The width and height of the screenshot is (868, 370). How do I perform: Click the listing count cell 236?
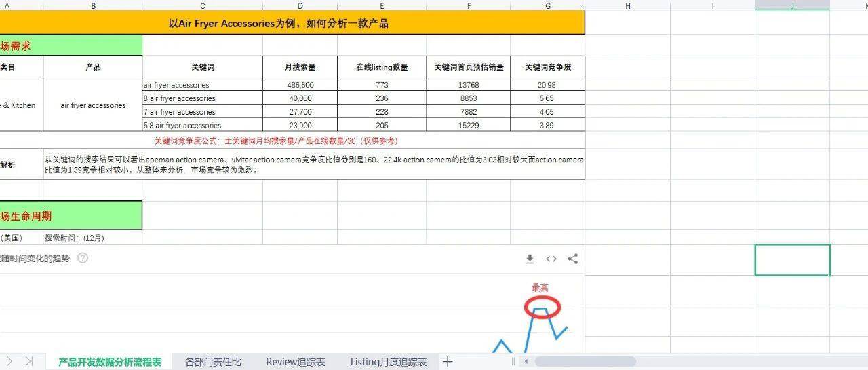[x=382, y=98]
